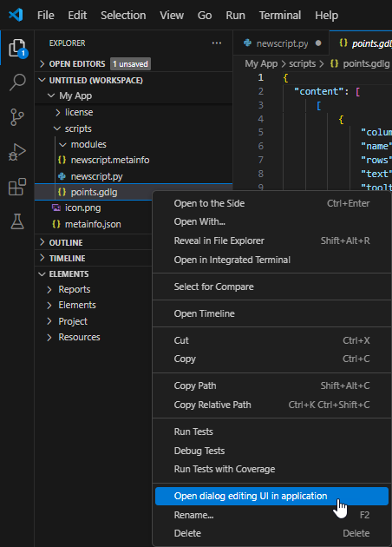Click the Python icon on newscript.py tab

(x=248, y=43)
